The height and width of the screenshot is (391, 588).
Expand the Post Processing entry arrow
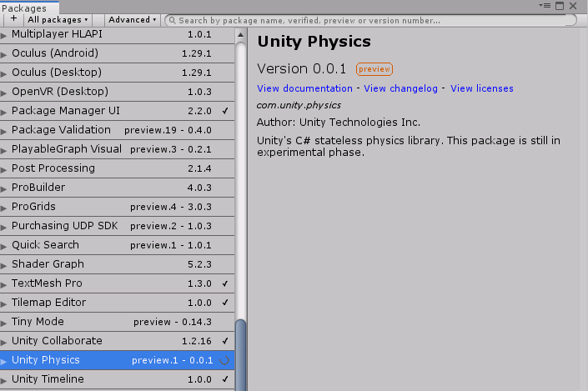(x=3, y=170)
